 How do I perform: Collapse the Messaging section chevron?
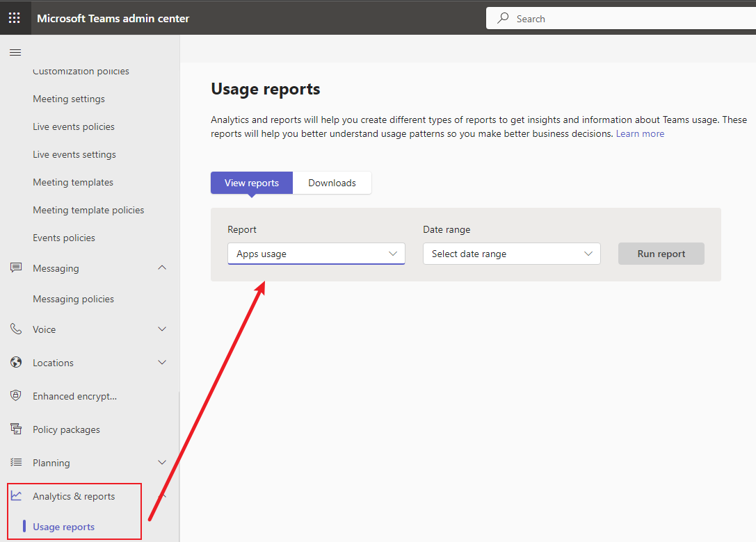(x=162, y=268)
